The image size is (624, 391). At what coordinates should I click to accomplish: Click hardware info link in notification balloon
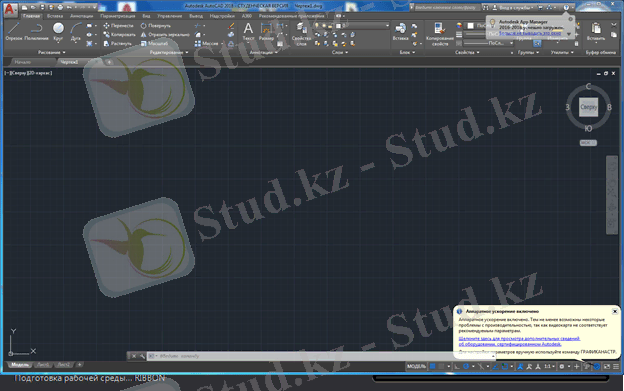tap(519, 341)
